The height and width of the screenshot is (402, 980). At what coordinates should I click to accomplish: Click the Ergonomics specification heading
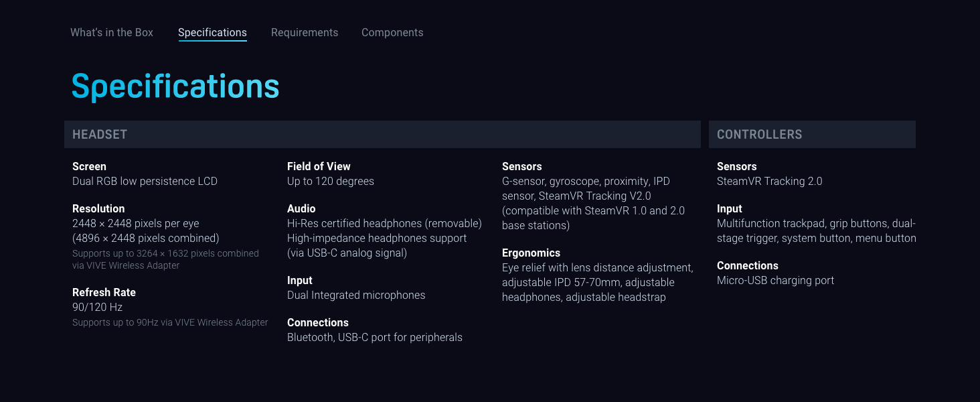532,253
